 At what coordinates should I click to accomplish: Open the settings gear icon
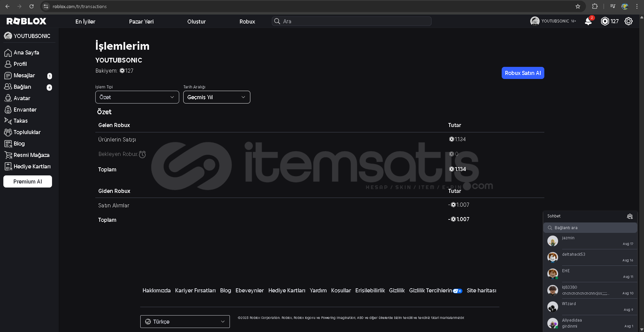628,22
